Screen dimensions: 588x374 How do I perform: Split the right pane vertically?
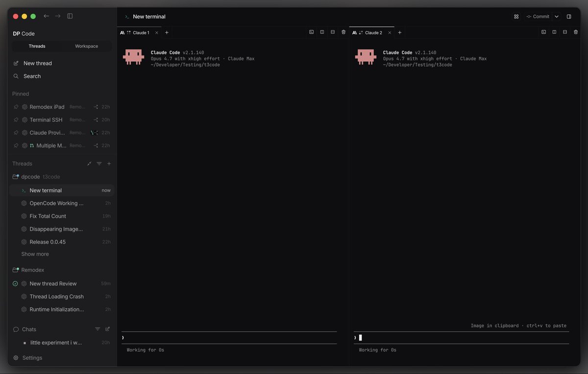point(554,32)
